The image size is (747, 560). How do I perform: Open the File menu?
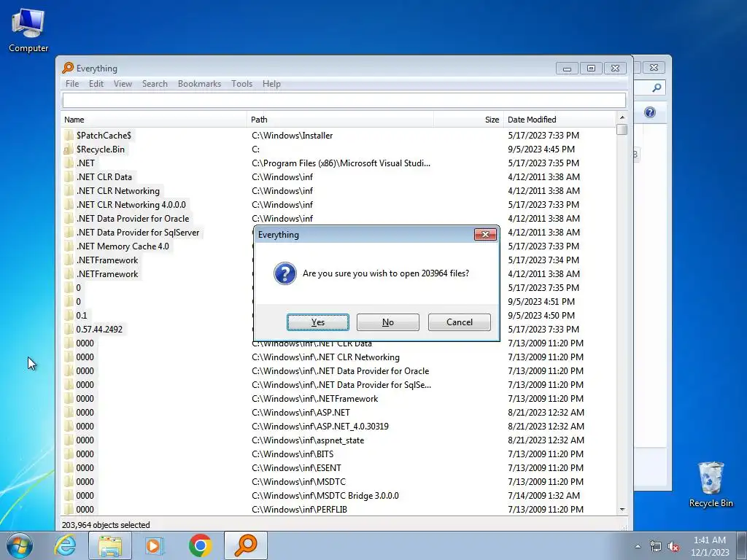point(72,84)
